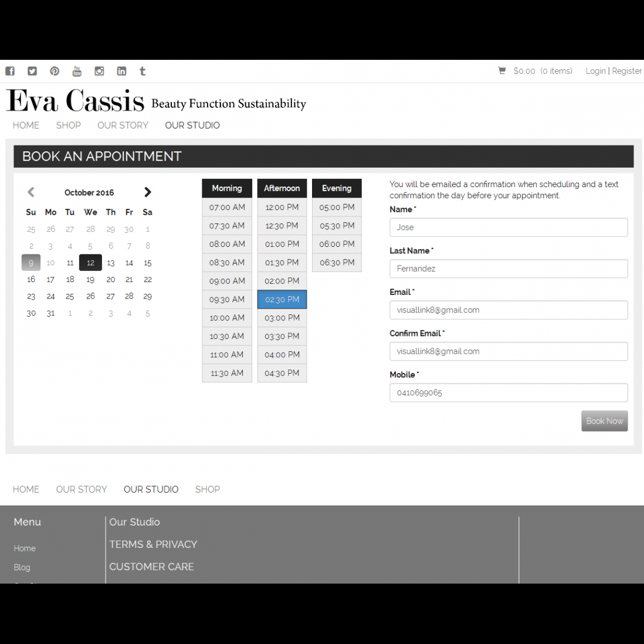The width and height of the screenshot is (644, 644).
Task: Select the 05:30 PM evening slot
Action: (x=337, y=226)
